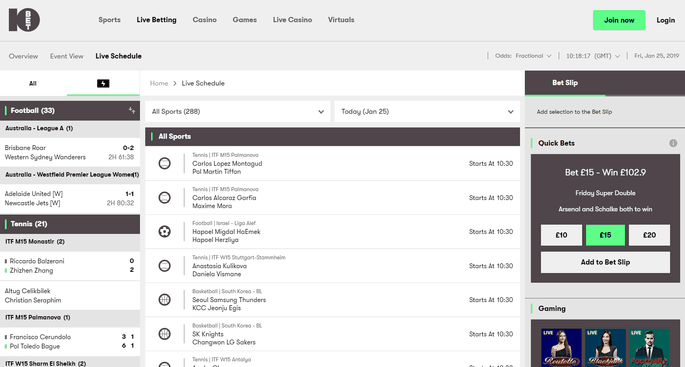Screen dimensions: 685x367
Task: Switch to Event View tab
Action: 66,56
